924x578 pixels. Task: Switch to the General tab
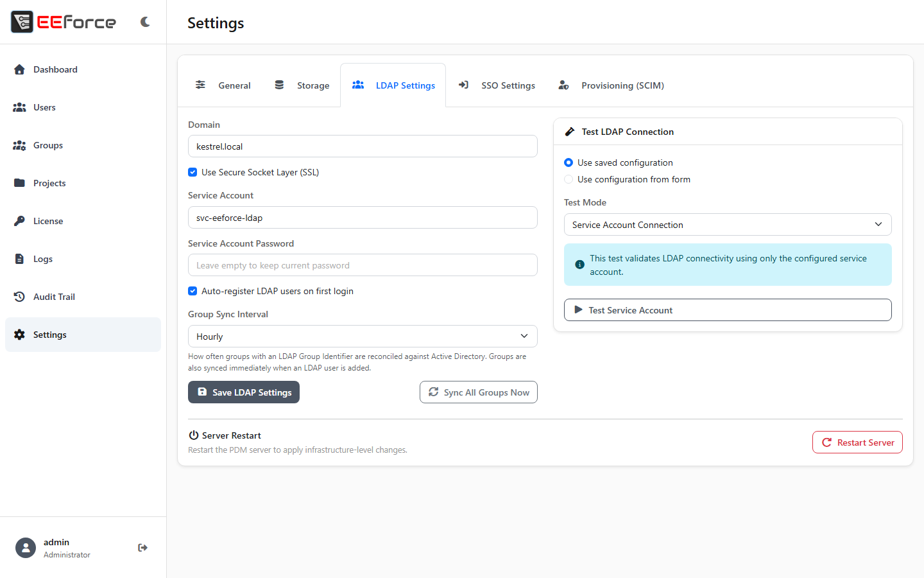pos(223,85)
